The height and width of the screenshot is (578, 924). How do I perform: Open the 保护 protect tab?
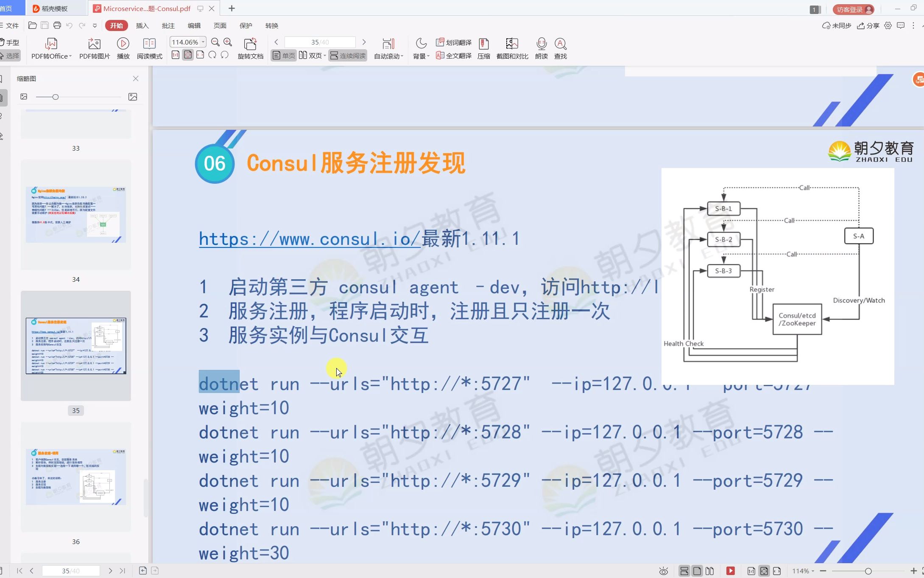(x=246, y=25)
